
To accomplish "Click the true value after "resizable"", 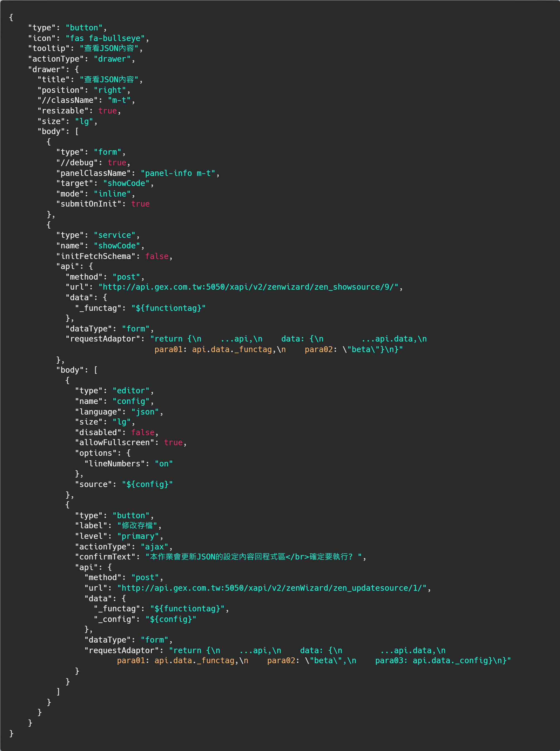I will click(x=108, y=111).
